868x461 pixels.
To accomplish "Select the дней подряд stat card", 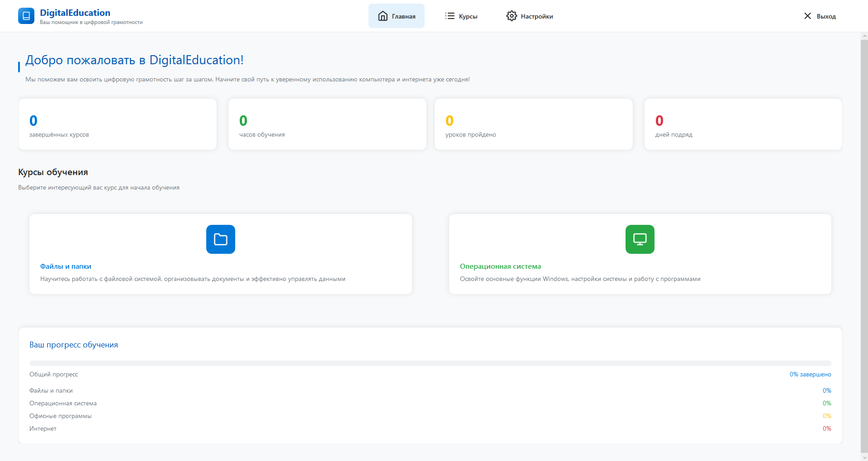I will tap(743, 124).
